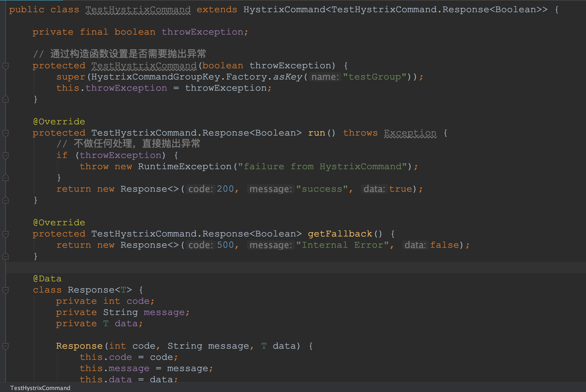Click 'throwException' inside the if condition
Image resolution: width=586 pixels, height=392 pixels.
[121, 155]
